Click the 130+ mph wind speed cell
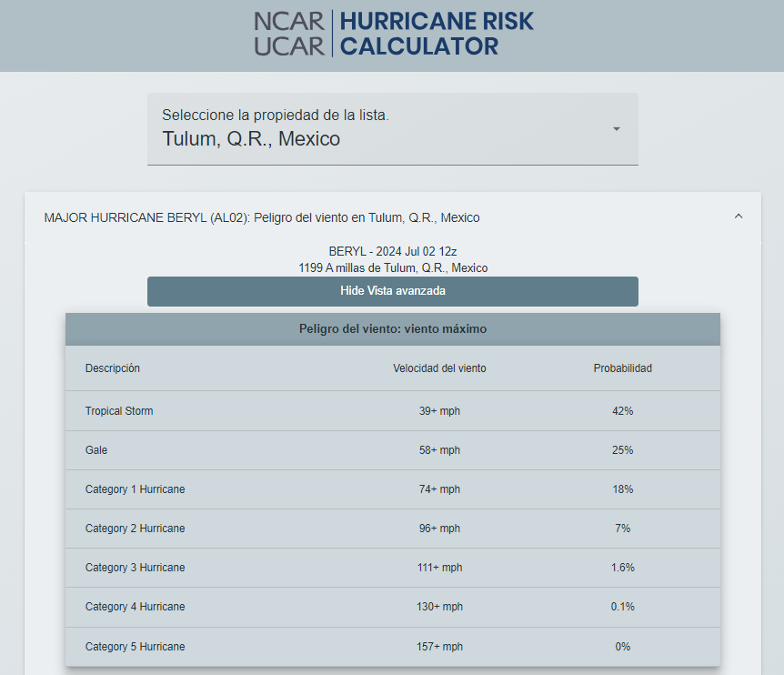Viewport: 784px width, 675px height. click(439, 607)
